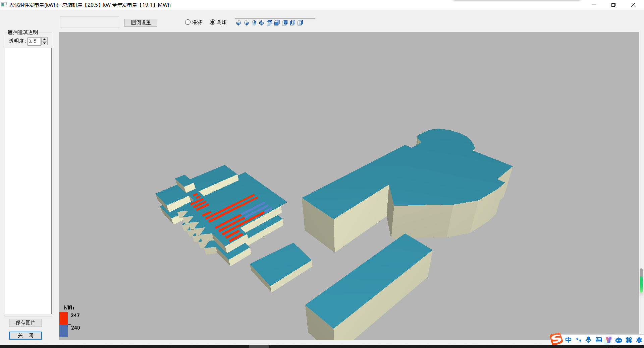Click the 保存图片 save image button
The height and width of the screenshot is (348, 644).
point(25,323)
